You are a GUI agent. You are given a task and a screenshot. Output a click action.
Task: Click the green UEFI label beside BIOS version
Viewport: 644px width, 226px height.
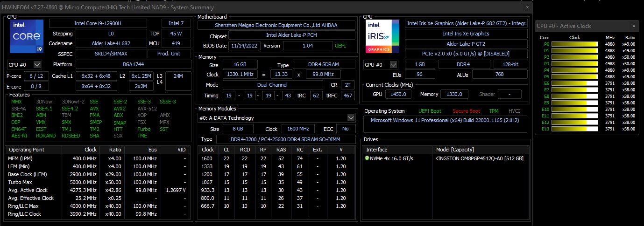click(x=340, y=46)
